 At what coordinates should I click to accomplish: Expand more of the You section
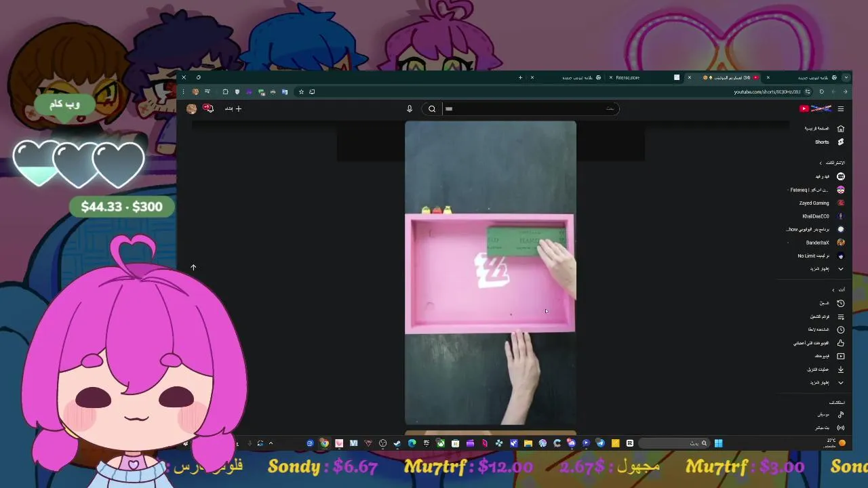click(841, 382)
